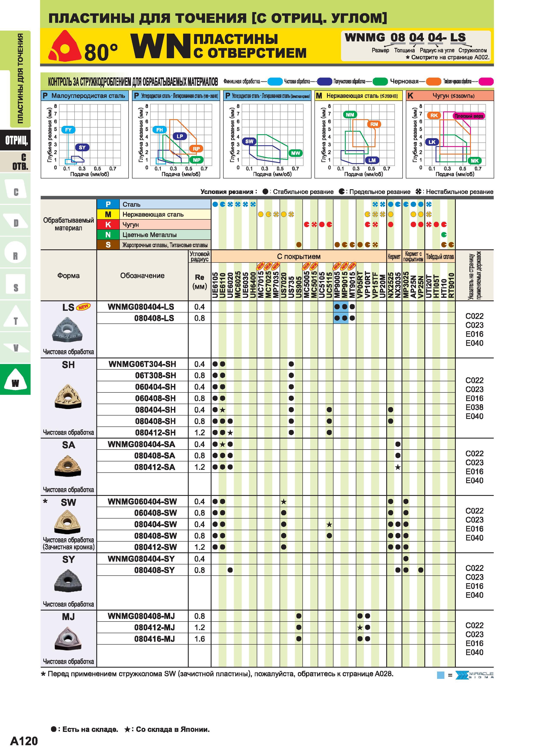Open the LS insert photo
This screenshot has width=534, height=756.
[x=67, y=330]
